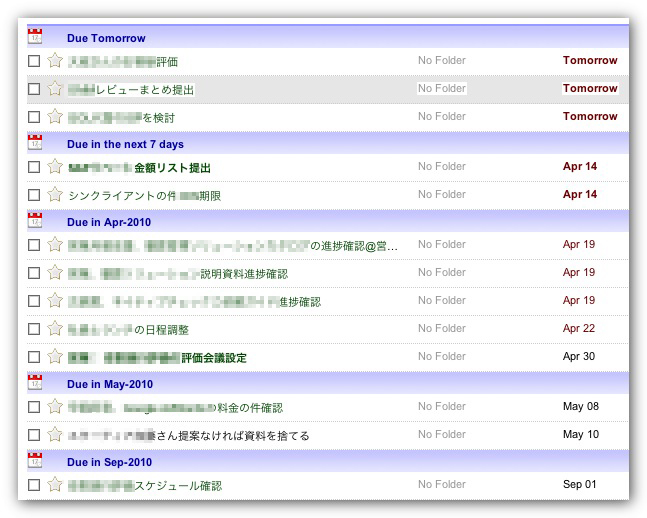
Task: Star the 金額リスト提出 task
Action: 55,167
